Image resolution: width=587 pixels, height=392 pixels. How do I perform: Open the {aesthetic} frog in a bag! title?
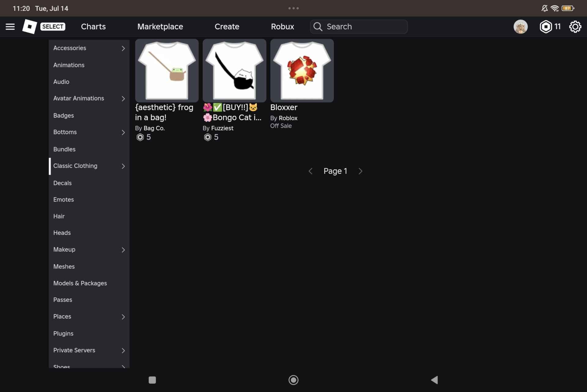click(164, 112)
